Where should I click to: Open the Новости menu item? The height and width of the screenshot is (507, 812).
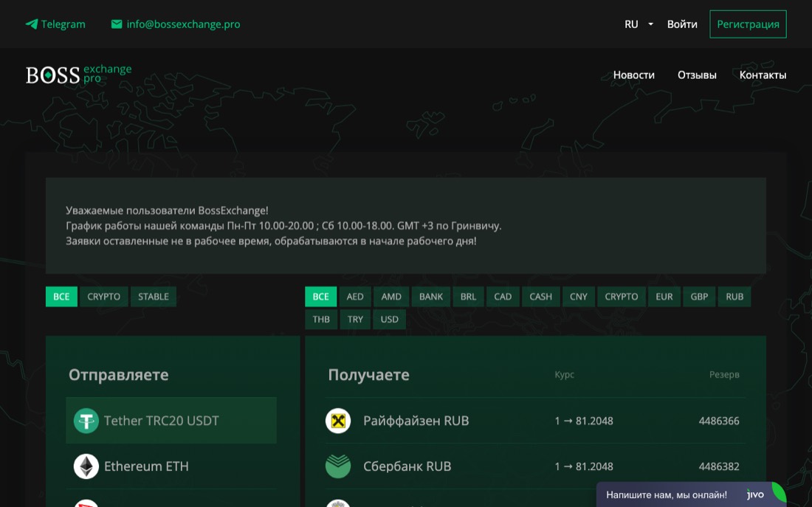click(x=634, y=75)
